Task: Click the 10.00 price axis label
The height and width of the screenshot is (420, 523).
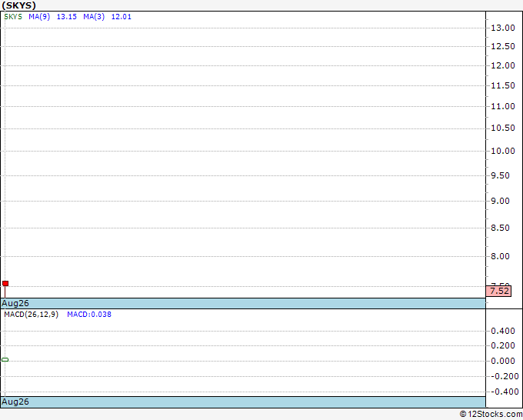Action: [503, 151]
